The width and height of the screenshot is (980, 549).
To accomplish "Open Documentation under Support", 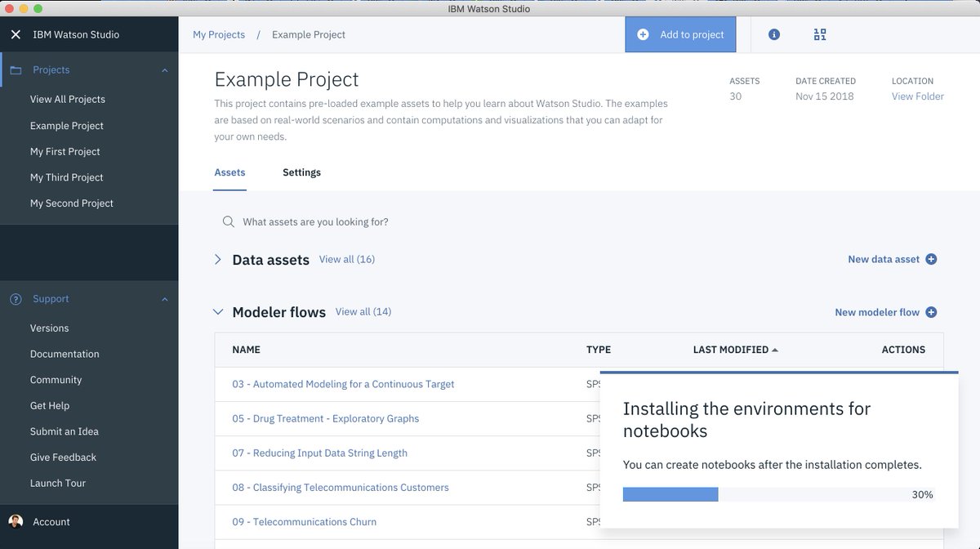I will [x=65, y=354].
